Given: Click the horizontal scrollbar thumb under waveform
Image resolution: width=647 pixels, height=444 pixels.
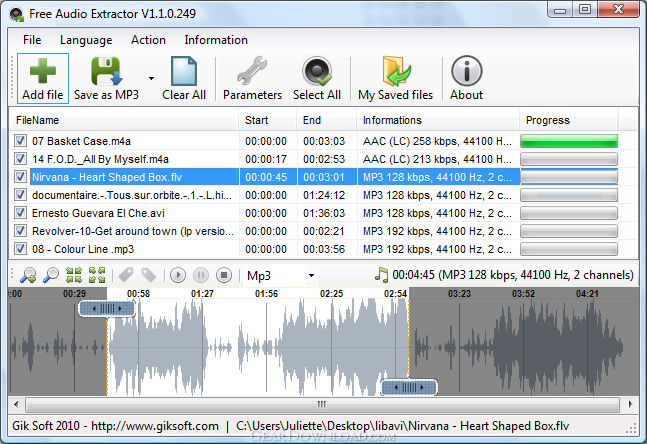Looking at the screenshot, I should (x=322, y=404).
